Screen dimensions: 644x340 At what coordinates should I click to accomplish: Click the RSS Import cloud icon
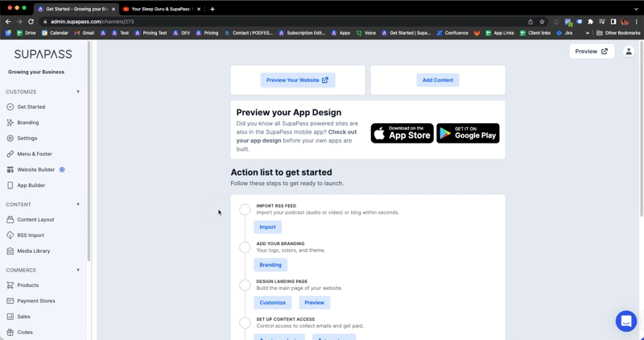tap(10, 235)
